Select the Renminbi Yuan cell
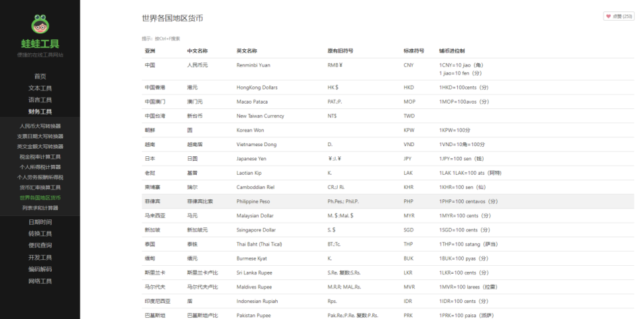Image resolution: width=644 pixels, height=319 pixels. click(x=253, y=65)
